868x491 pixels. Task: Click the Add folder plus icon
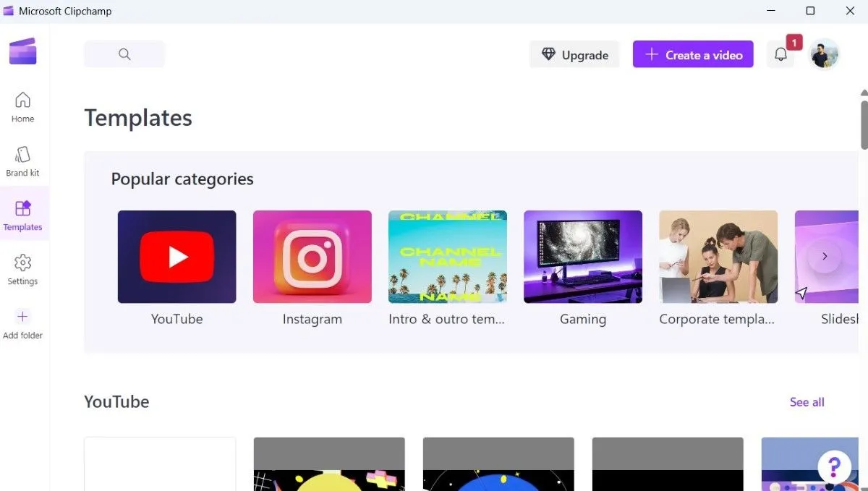tap(22, 316)
